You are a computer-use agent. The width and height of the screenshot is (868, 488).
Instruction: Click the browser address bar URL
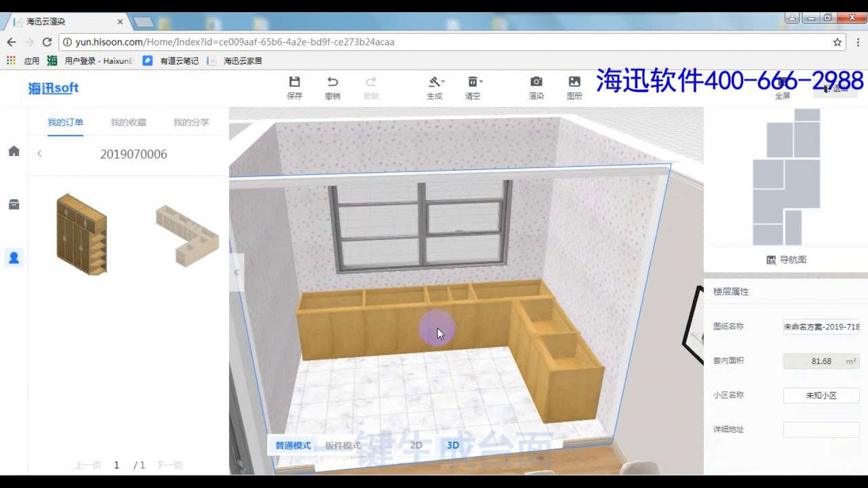235,42
